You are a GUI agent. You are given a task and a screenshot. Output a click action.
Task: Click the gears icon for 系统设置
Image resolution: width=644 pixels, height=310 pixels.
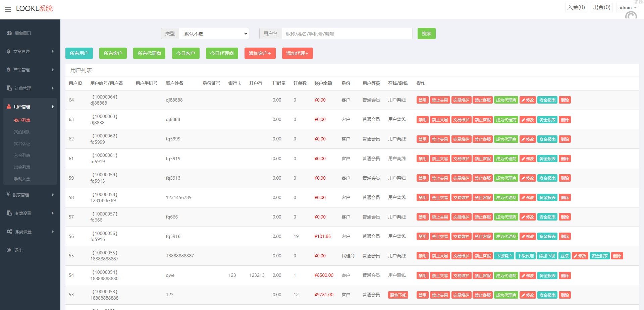[x=9, y=232]
